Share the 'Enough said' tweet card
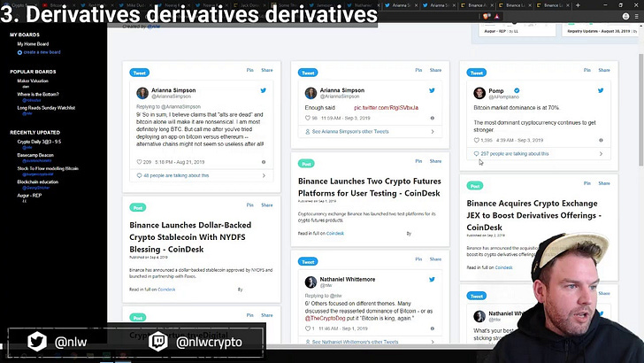644x363 pixels. click(435, 70)
